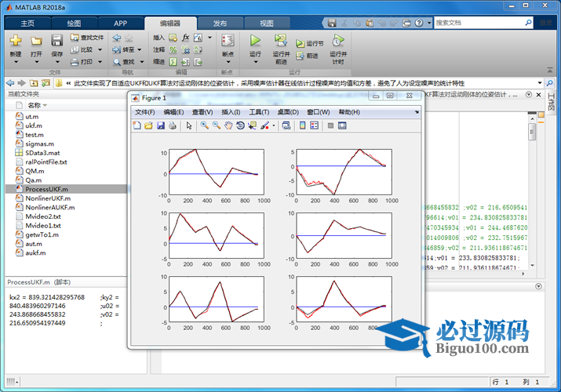
Task: Click the uncomment icon in editor ribbon
Action: pyautogui.click(x=185, y=49)
